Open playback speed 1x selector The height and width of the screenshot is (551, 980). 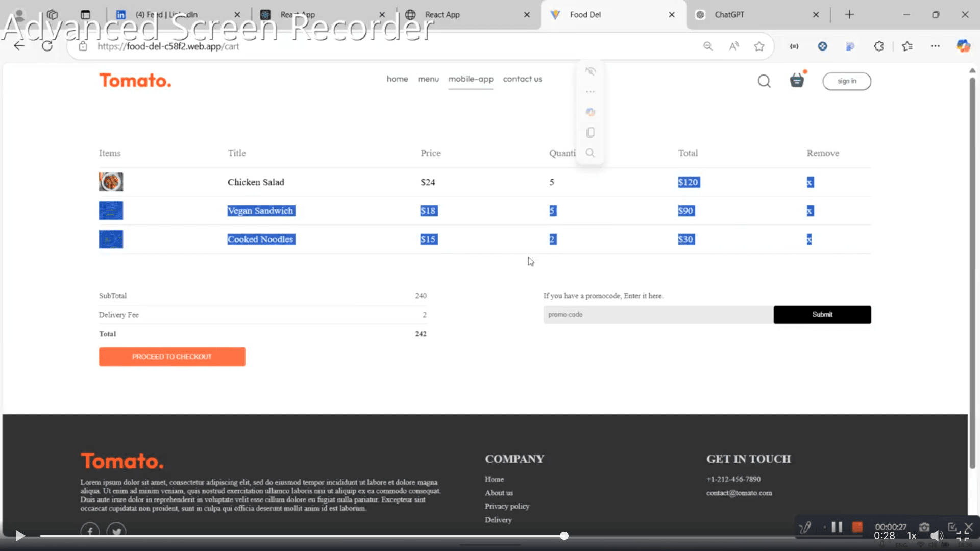[912, 536]
